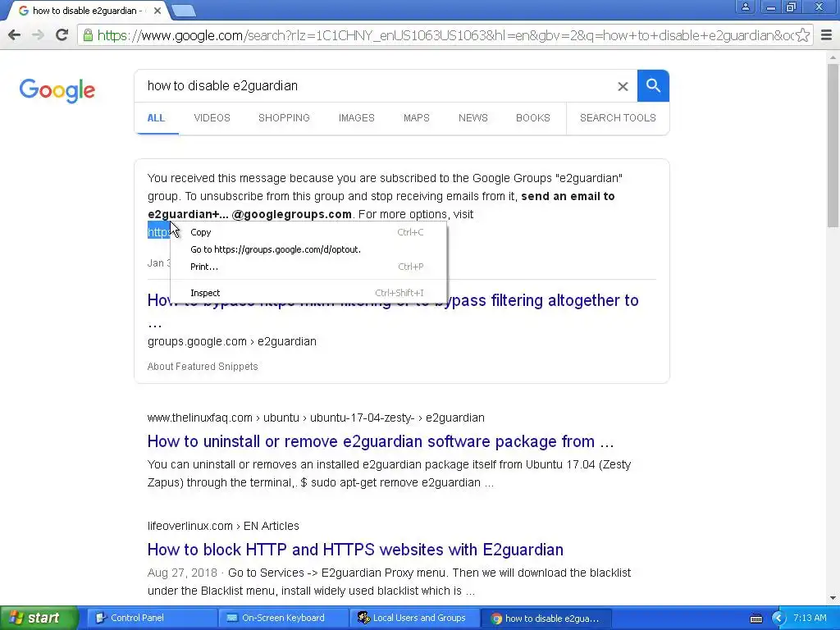The height and width of the screenshot is (630, 840).
Task: Bookmark this page with the star icon
Action: (x=802, y=35)
